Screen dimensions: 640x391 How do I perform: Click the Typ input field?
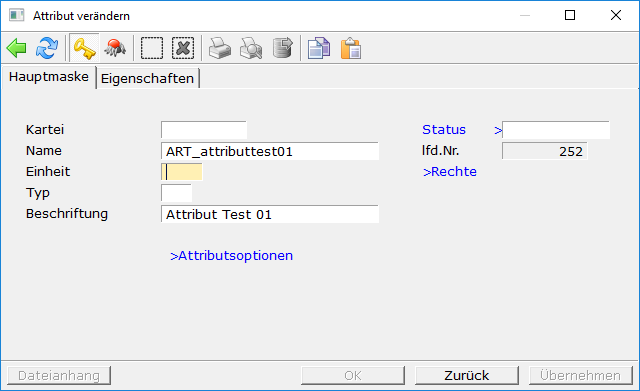click(176, 193)
